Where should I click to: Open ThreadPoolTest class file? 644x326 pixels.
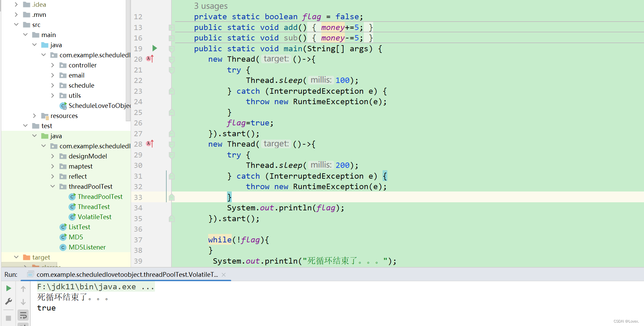[x=100, y=197]
